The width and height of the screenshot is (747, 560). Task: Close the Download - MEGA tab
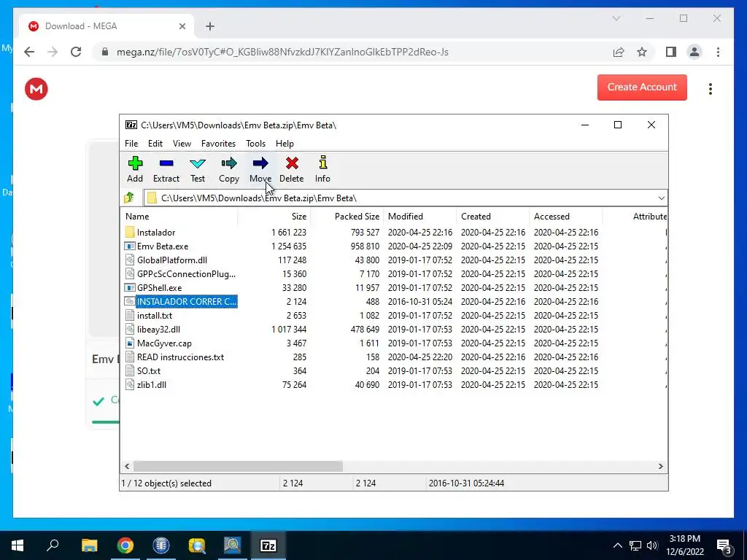(x=182, y=26)
